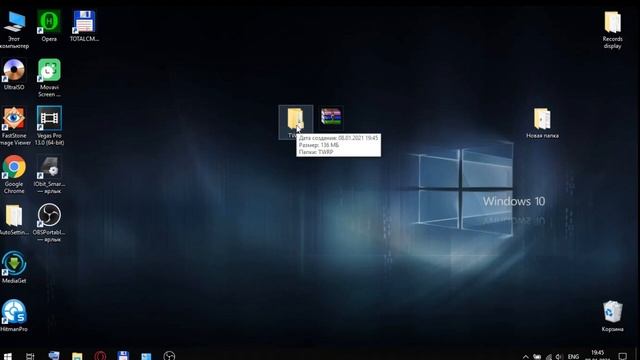Select the FastStone Image Viewer icon
This screenshot has height=360, width=640.
14,126
